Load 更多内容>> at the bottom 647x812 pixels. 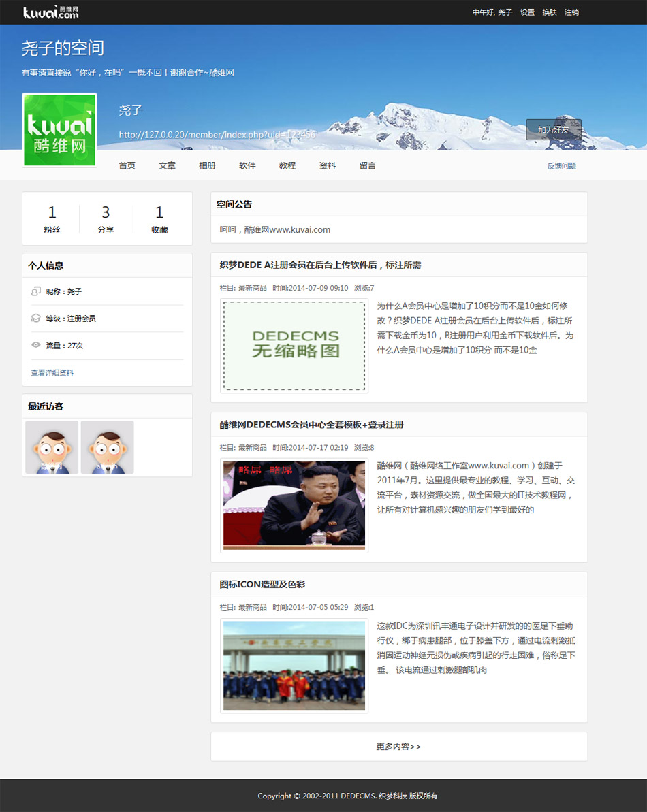pyautogui.click(x=398, y=747)
